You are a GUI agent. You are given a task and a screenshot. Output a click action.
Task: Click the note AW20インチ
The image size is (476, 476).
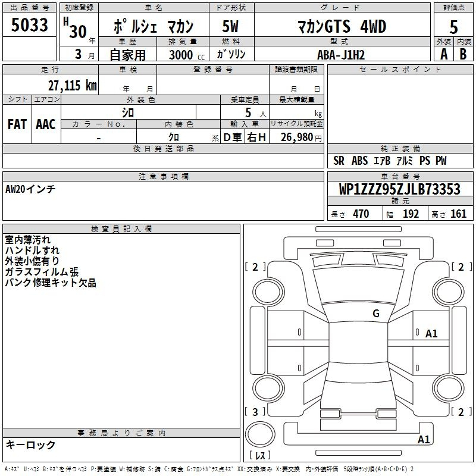pos(30,189)
